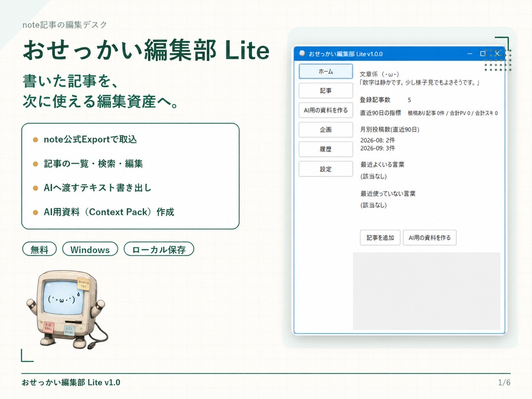The width and height of the screenshot is (532, 399).
Task: Click the note公式Exportで取込 bullet
Action: [x=90, y=139]
